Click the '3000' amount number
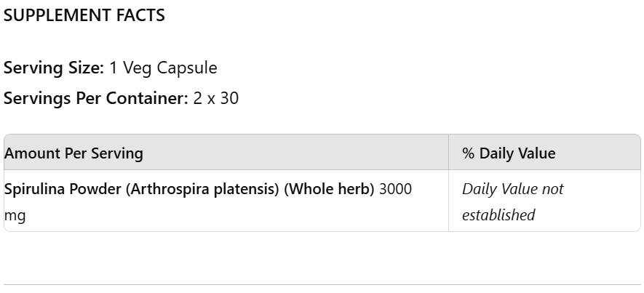Screen dimensions: 644x293 [x=396, y=189]
